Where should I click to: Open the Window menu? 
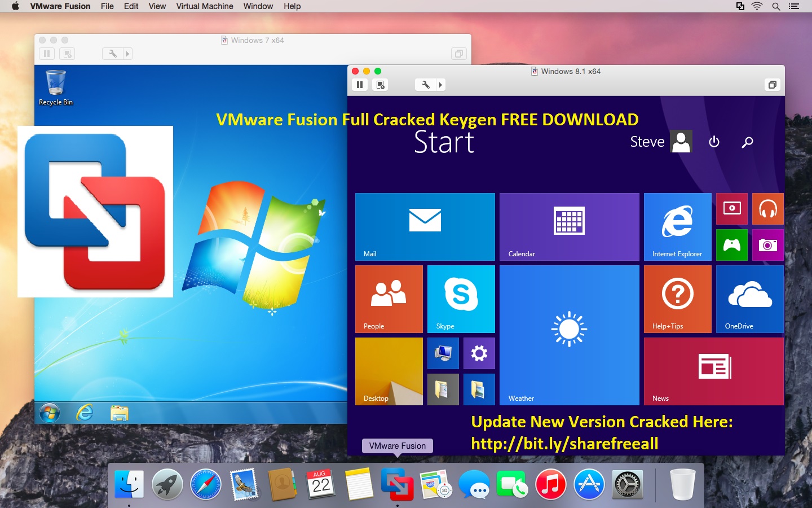(x=258, y=6)
